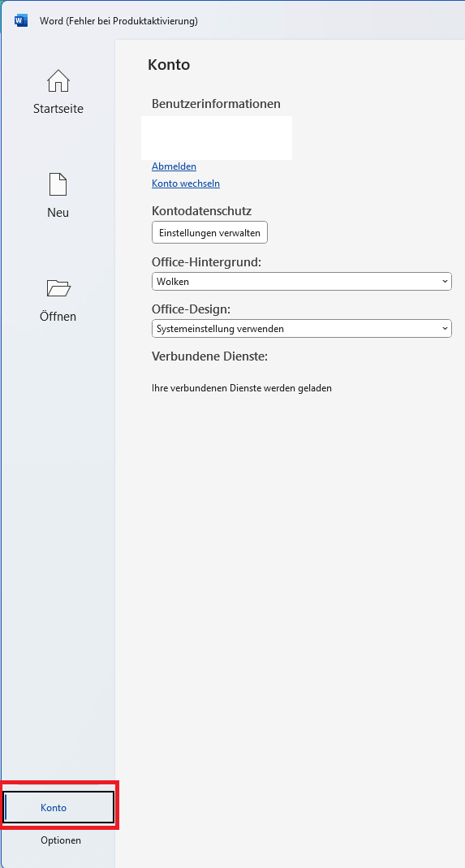This screenshot has width=465, height=868.
Task: Click the Konto page heading
Action: point(169,65)
